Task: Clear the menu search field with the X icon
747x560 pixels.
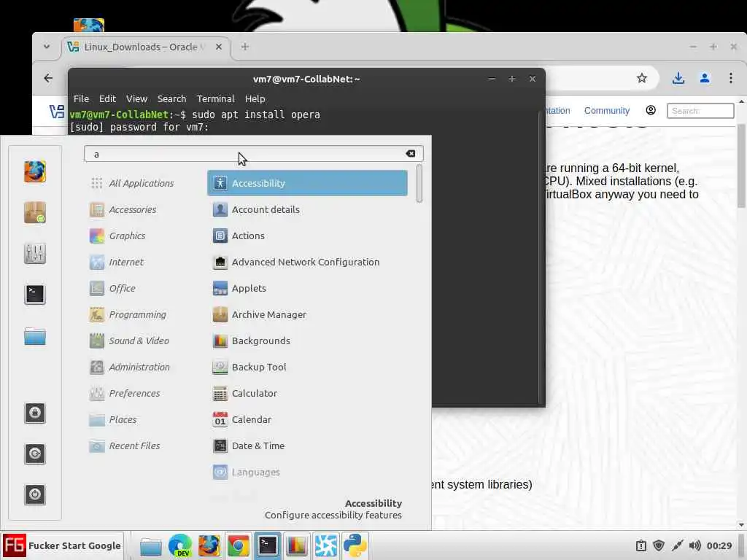Action: [x=410, y=153]
